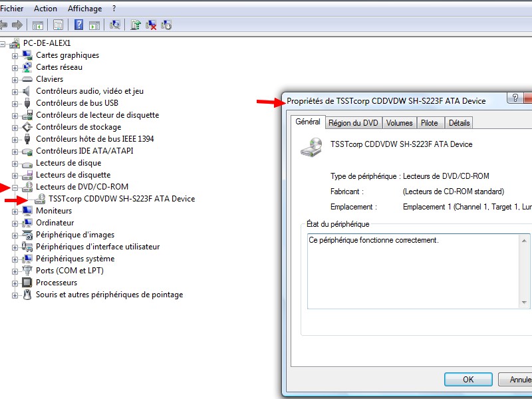Click the mouse icon for Souris category
The image size is (532, 399).
[x=27, y=295]
